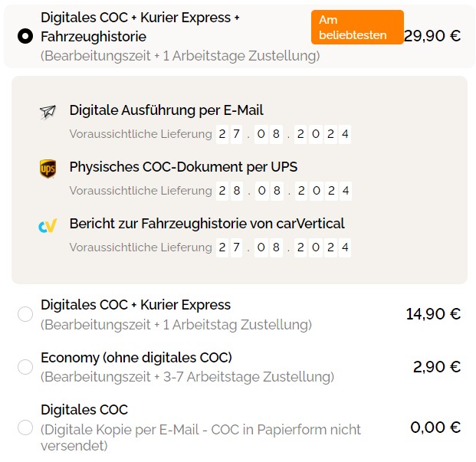476x462 pixels.
Task: Click the 0,00 € price label
Action: 435,428
